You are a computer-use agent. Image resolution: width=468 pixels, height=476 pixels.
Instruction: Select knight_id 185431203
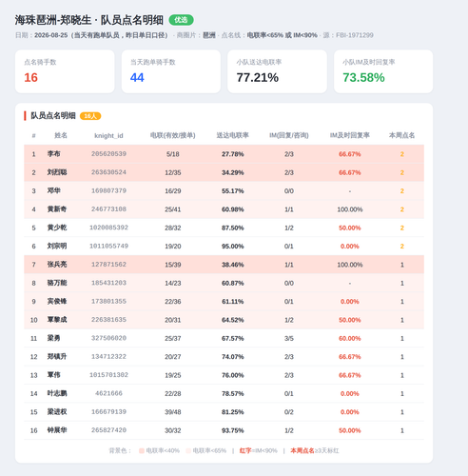coord(108,283)
